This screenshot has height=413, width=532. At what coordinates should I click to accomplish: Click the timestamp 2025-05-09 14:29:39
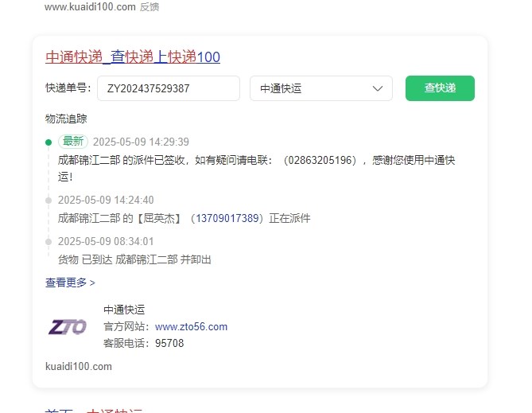(x=141, y=142)
